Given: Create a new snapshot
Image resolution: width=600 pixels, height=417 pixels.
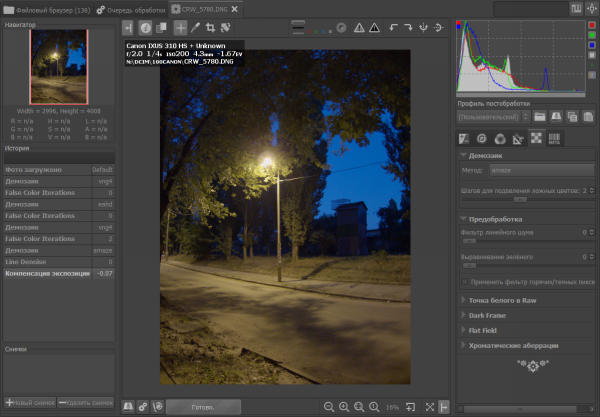Looking at the screenshot, I should coord(30,402).
